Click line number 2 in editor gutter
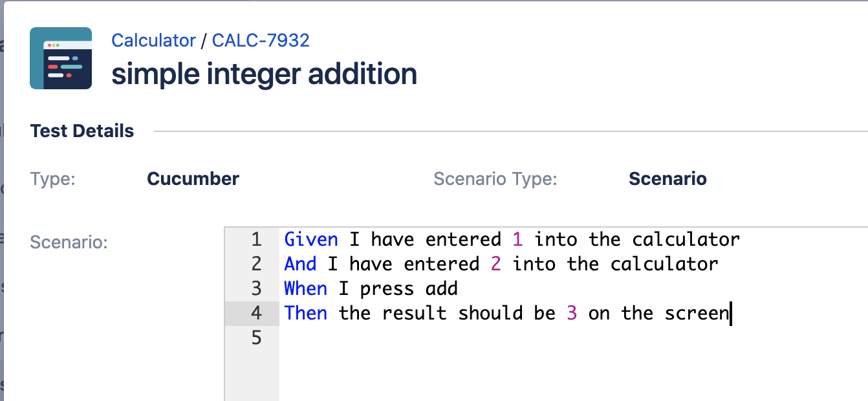This screenshot has height=401, width=868. click(256, 264)
